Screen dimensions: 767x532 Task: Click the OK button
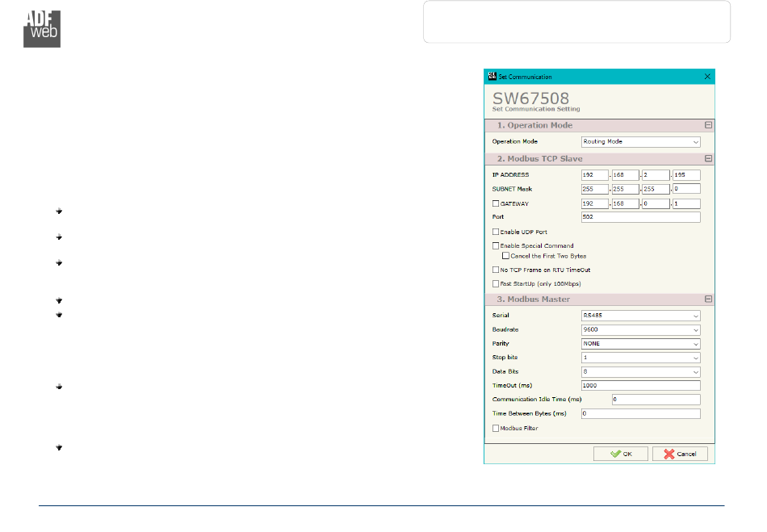click(x=621, y=454)
